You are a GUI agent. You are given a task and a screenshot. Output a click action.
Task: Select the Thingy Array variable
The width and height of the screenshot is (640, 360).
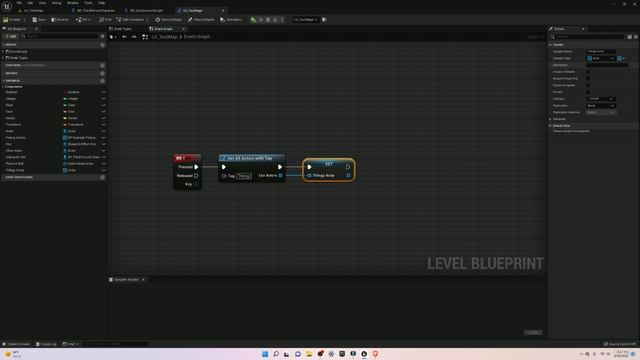[x=15, y=170]
